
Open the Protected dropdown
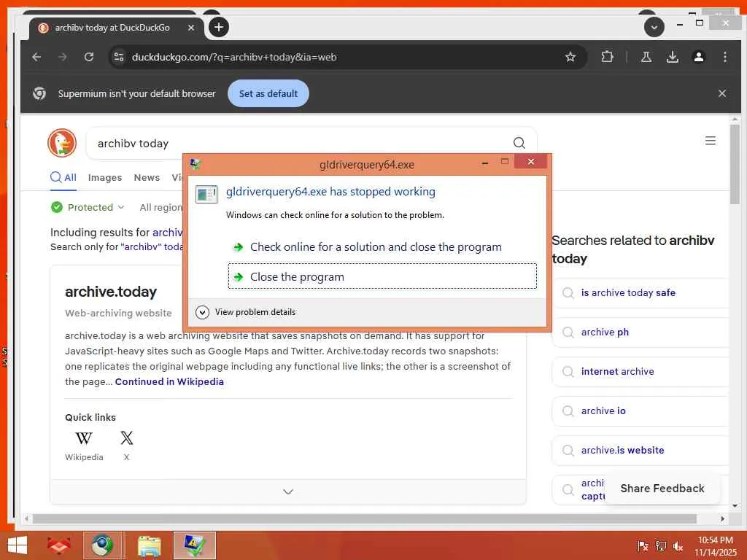88,207
